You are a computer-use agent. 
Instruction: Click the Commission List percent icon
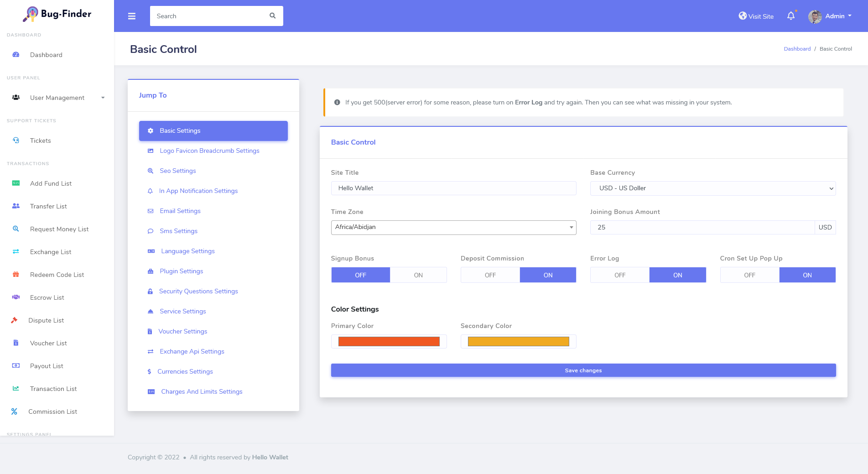(x=15, y=411)
